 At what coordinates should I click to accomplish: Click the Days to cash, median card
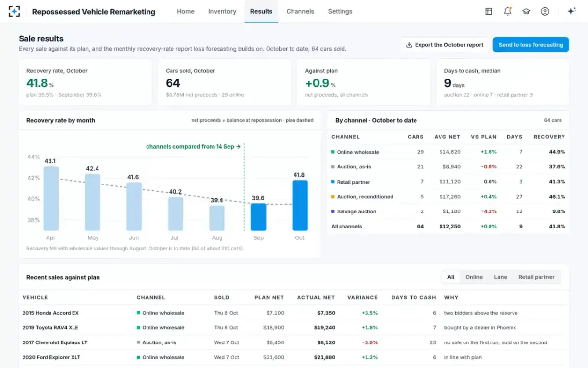tap(503, 82)
